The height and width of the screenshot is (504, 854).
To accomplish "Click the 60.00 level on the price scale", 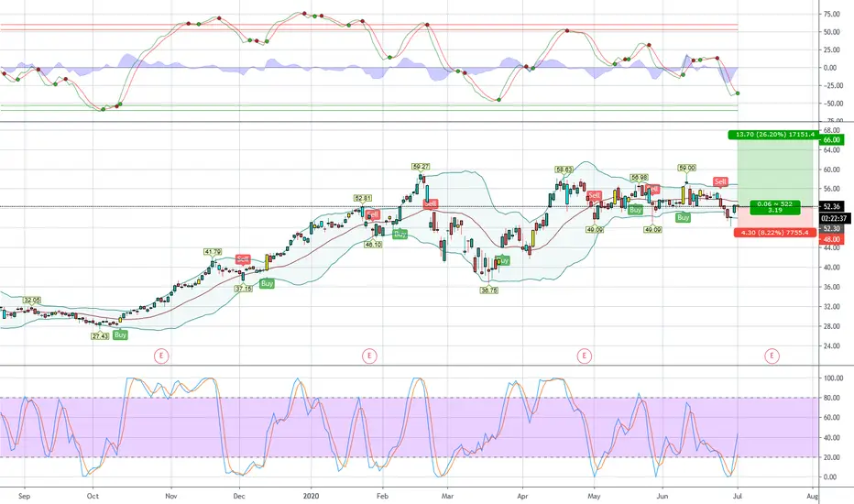I will pyautogui.click(x=832, y=170).
